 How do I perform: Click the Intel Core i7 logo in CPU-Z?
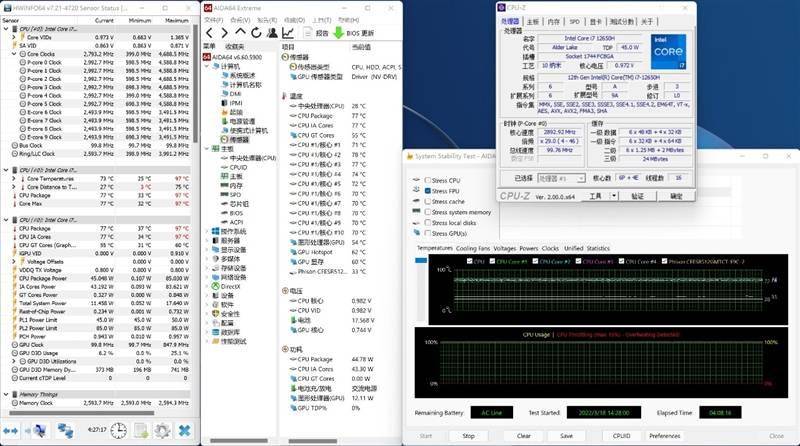[668, 52]
